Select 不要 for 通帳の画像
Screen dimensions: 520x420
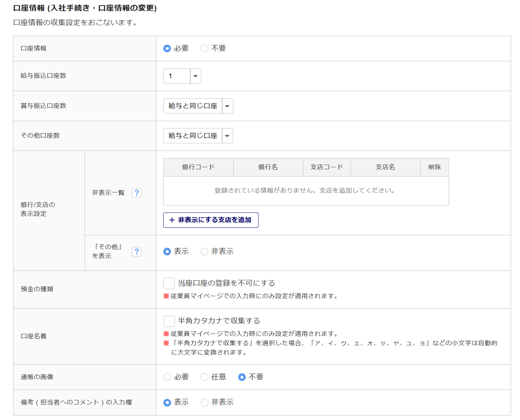pyautogui.click(x=242, y=377)
